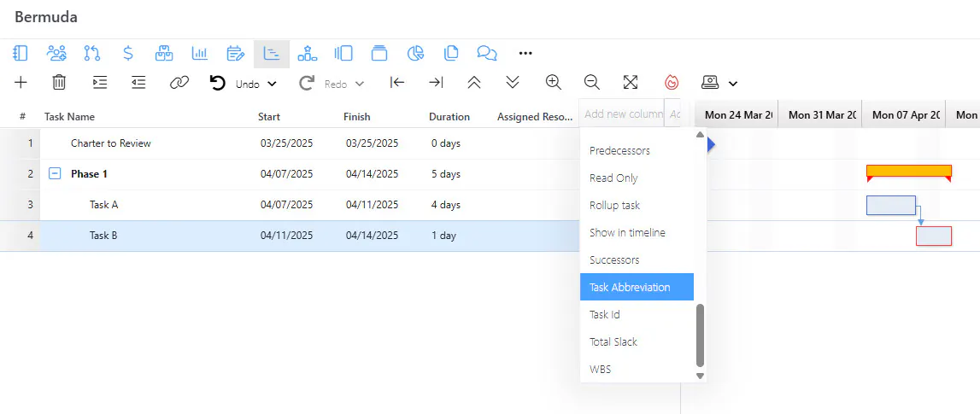Select the Task A name cell
Screen dimensions: 980x414
103,205
